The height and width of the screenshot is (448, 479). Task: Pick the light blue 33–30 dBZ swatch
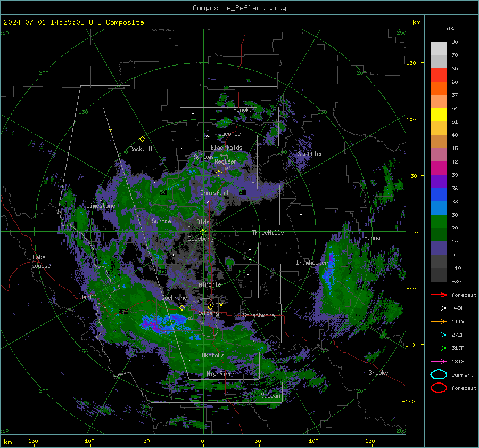pyautogui.click(x=439, y=208)
